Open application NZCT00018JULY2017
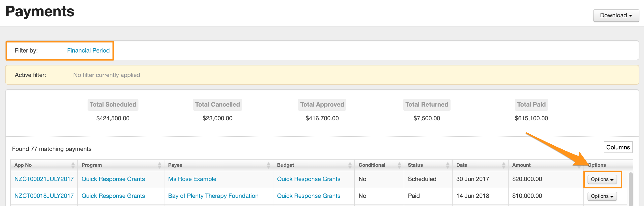The height and width of the screenshot is (206, 644). click(44, 196)
